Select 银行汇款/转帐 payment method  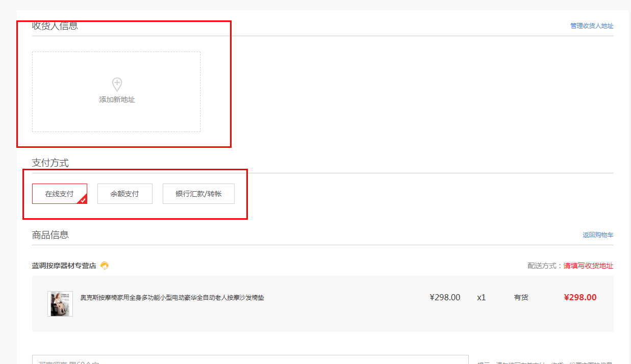click(198, 194)
